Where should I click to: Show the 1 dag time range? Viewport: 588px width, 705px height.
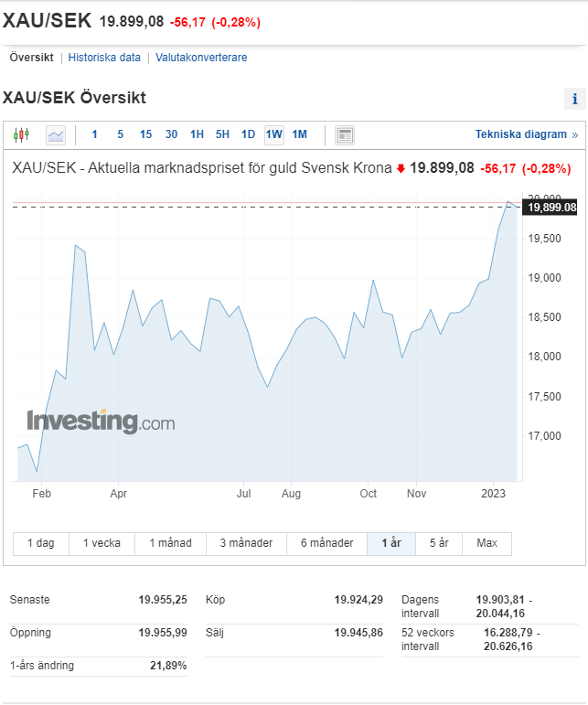[x=40, y=543]
